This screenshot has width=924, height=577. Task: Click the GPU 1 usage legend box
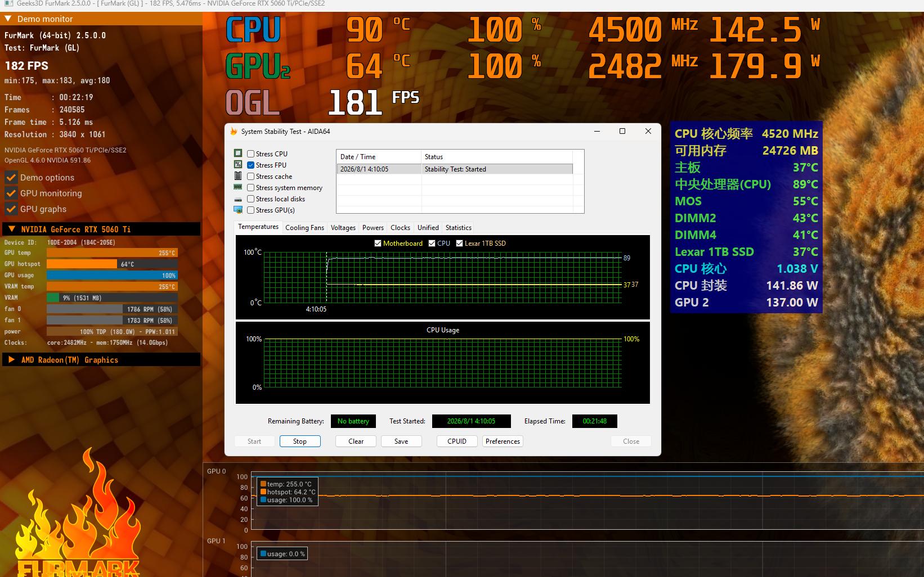[x=282, y=553]
